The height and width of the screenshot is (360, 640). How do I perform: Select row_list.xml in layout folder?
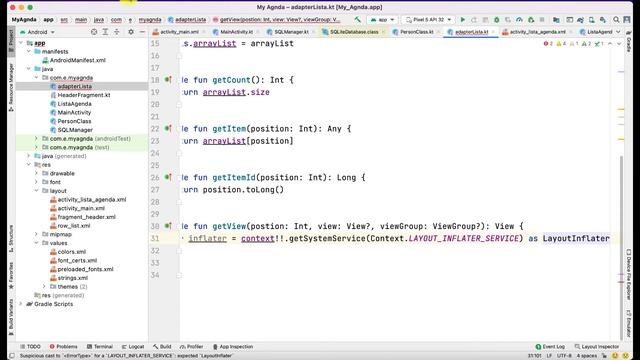70,226
